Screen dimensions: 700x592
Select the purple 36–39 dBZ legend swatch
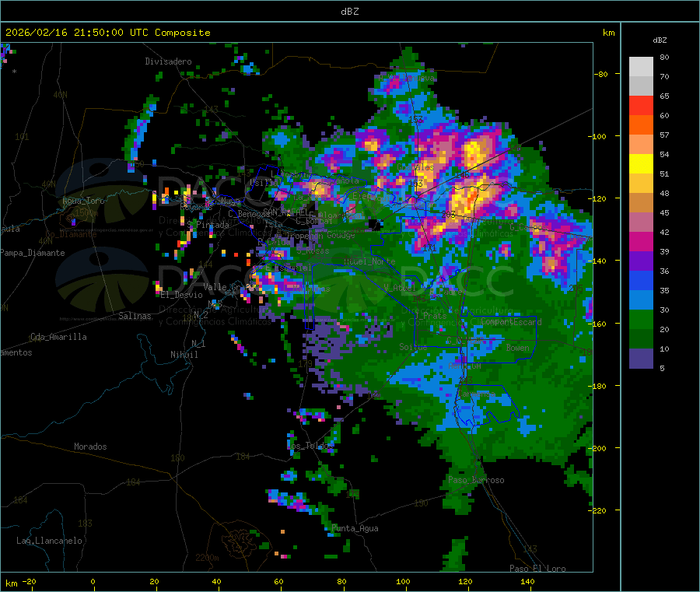pyautogui.click(x=641, y=261)
